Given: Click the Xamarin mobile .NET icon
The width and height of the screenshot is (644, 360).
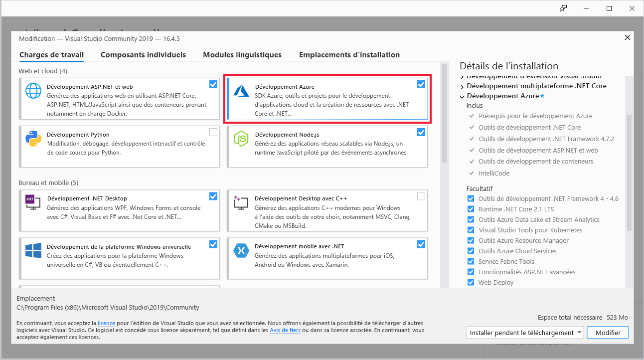Looking at the screenshot, I should [242, 250].
